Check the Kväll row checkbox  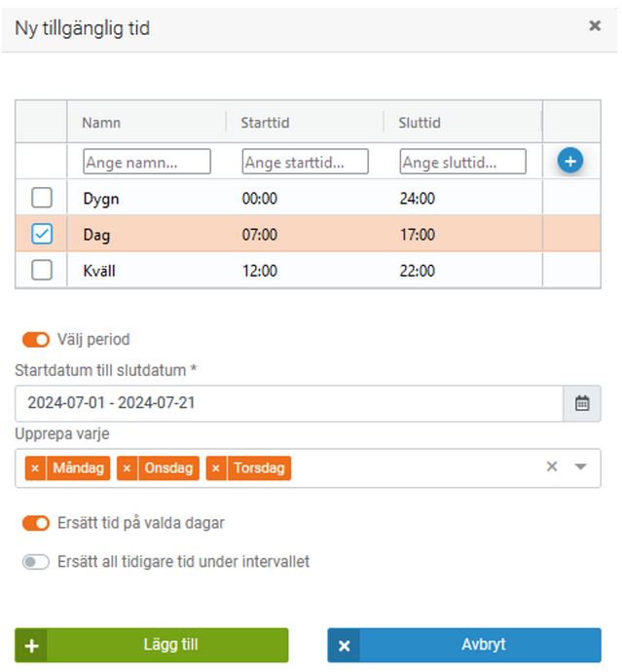pos(42,271)
